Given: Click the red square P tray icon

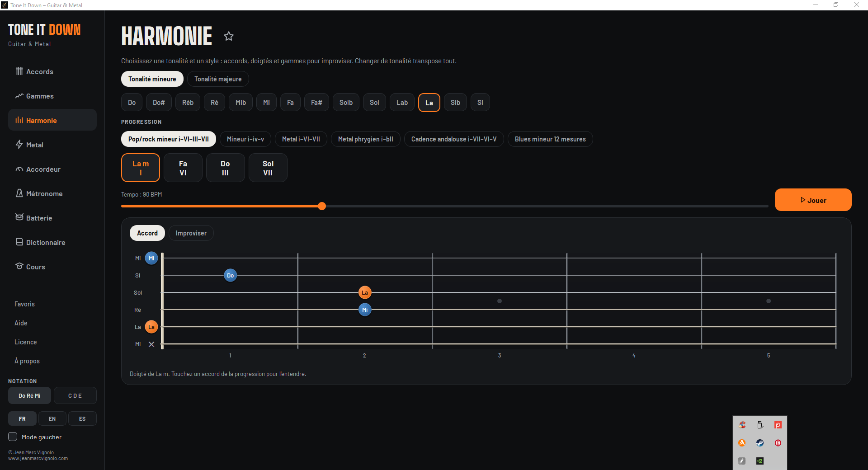Looking at the screenshot, I should [778, 425].
